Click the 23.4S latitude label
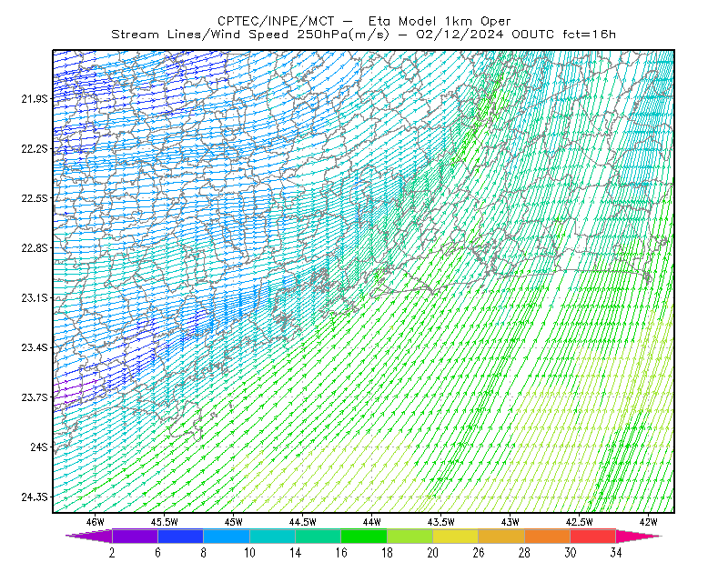 (x=34, y=347)
